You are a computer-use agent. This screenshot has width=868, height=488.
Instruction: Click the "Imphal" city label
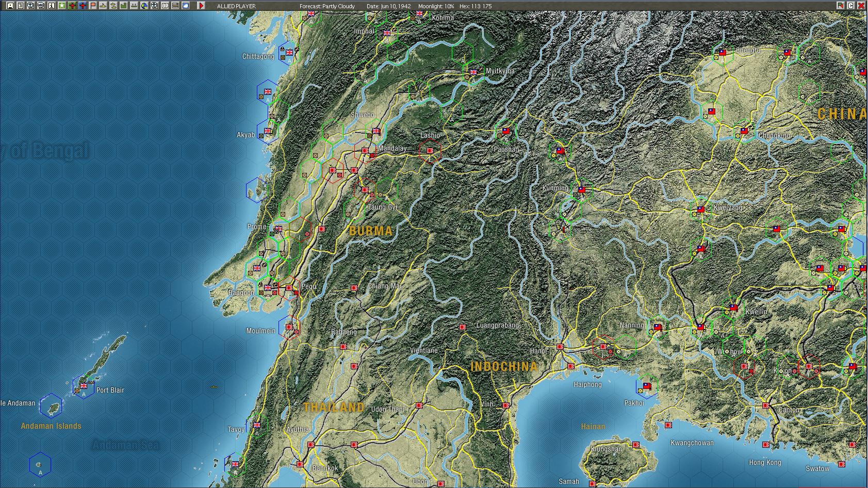[364, 31]
